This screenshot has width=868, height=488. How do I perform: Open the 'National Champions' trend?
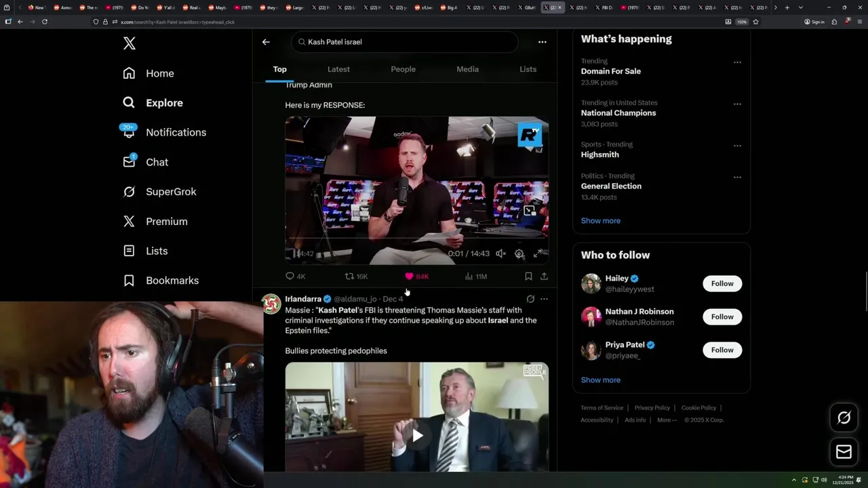point(618,113)
